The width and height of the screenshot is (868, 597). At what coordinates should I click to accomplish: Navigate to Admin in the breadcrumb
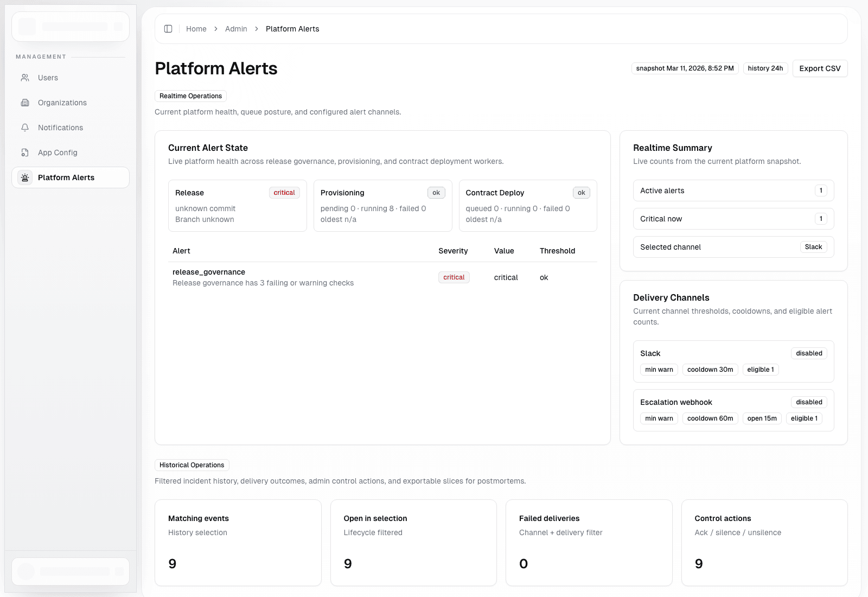click(236, 29)
